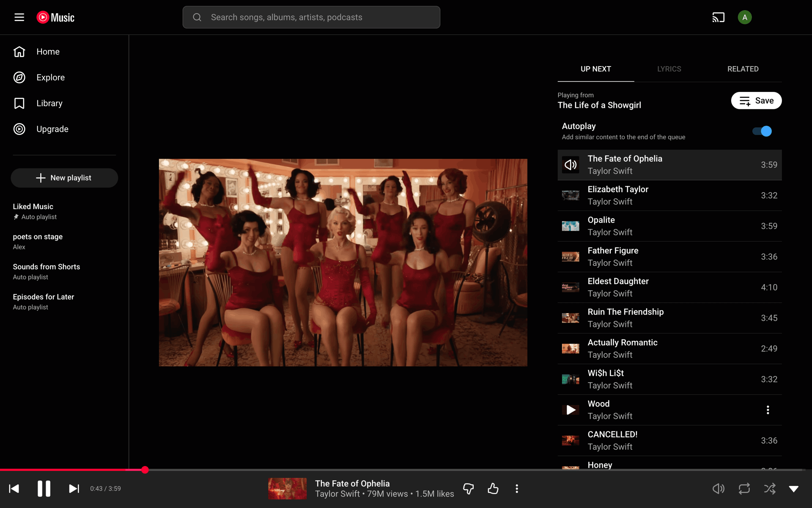The width and height of the screenshot is (812, 508).
Task: Click the search magnifier icon
Action: 197,17
